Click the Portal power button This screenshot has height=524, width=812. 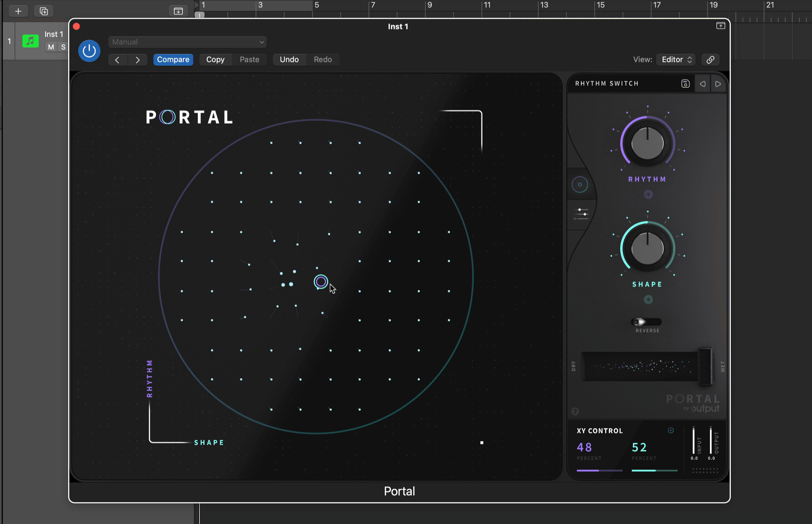[89, 51]
